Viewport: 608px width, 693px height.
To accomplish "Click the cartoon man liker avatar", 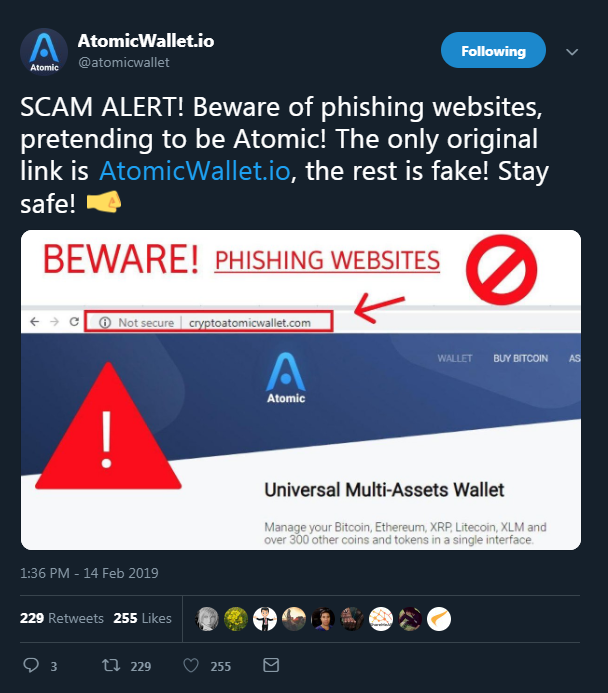I will pos(265,619).
